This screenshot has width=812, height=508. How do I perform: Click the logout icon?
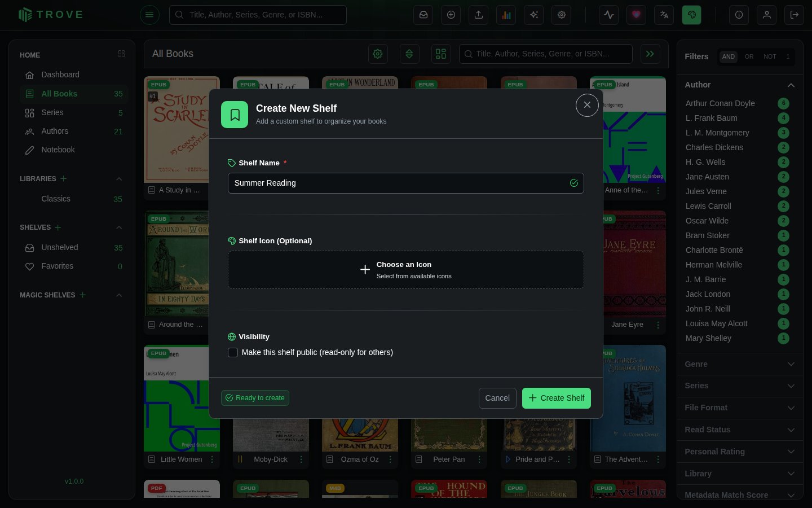pos(795,15)
